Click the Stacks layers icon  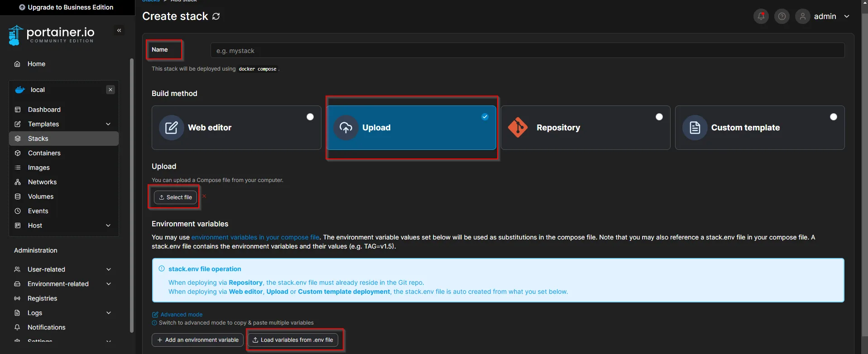point(18,139)
